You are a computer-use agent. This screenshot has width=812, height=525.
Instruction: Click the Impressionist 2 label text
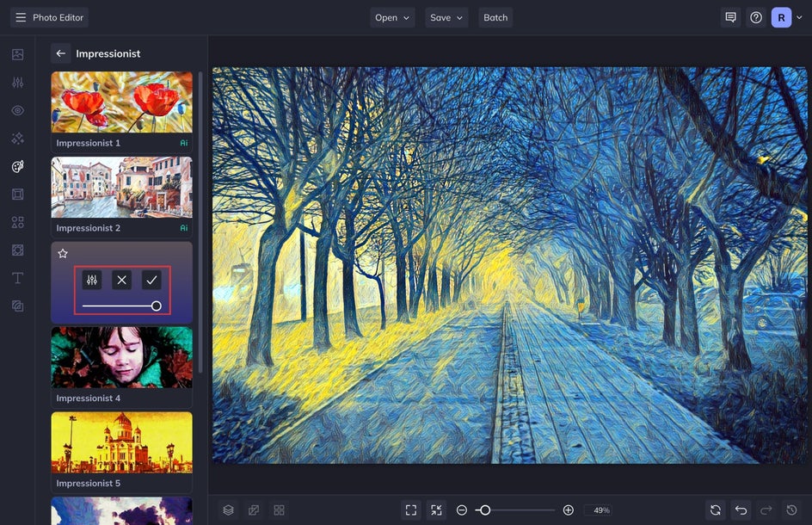point(88,228)
